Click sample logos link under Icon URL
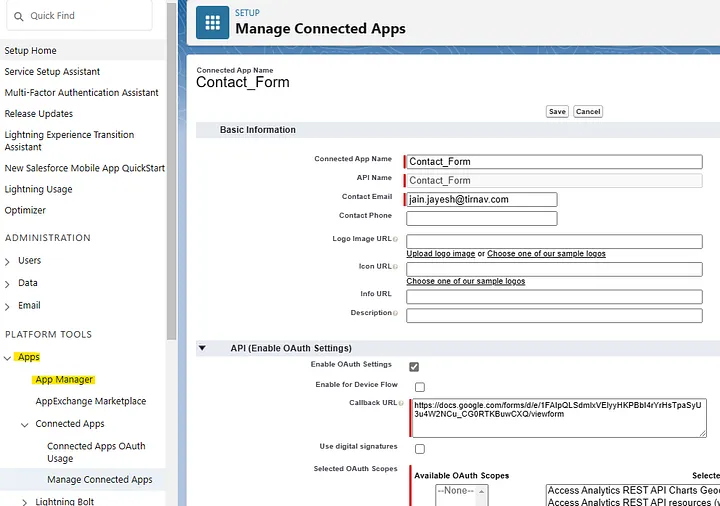Screen dimensions: 720x506 click(465, 281)
